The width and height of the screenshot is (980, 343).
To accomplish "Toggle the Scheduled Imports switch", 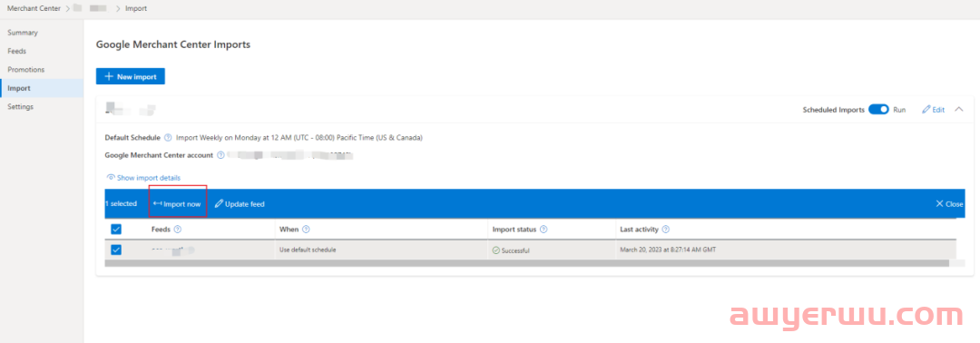I will (878, 109).
